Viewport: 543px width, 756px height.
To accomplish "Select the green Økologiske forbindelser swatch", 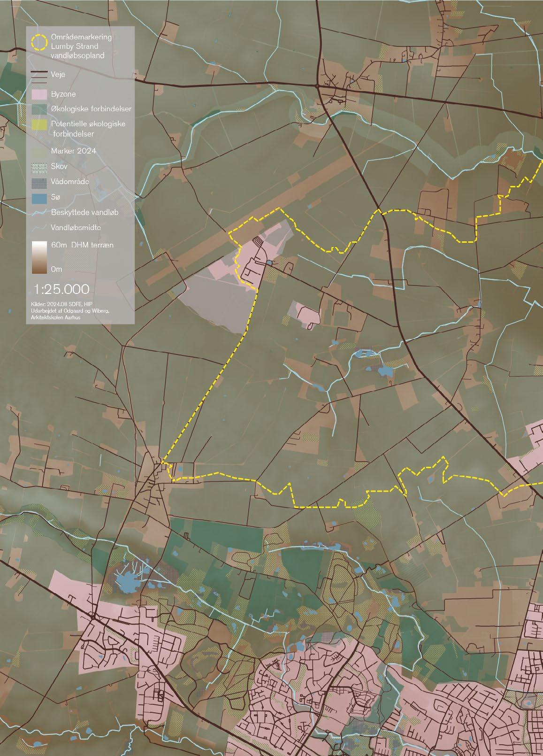I will pos(39,108).
